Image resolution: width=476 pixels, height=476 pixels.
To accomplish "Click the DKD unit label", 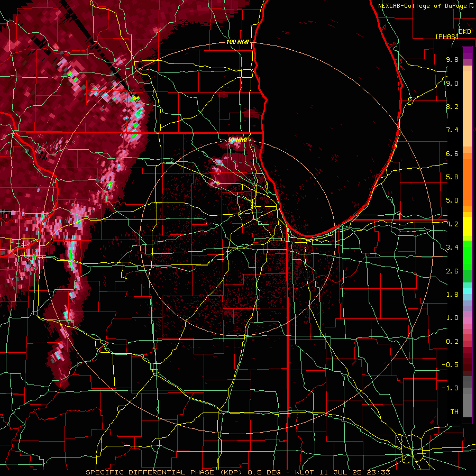I will click(465, 32).
